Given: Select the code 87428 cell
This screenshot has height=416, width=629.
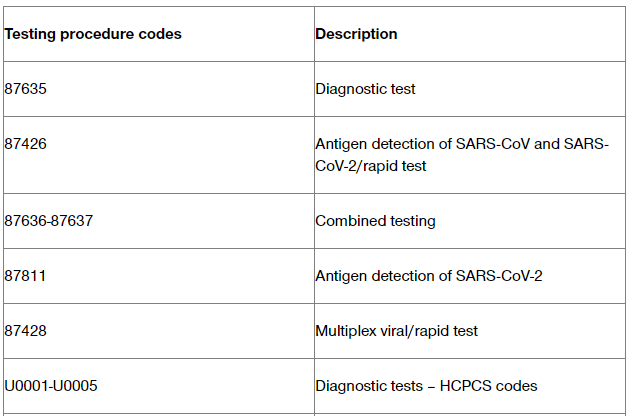Looking at the screenshot, I should click(x=26, y=331).
